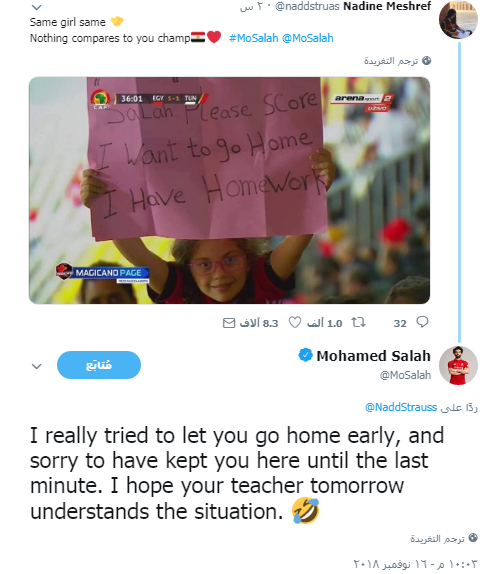The height and width of the screenshot is (574, 500).
Task: Click the reply speech bubble icon
Action: (x=422, y=323)
